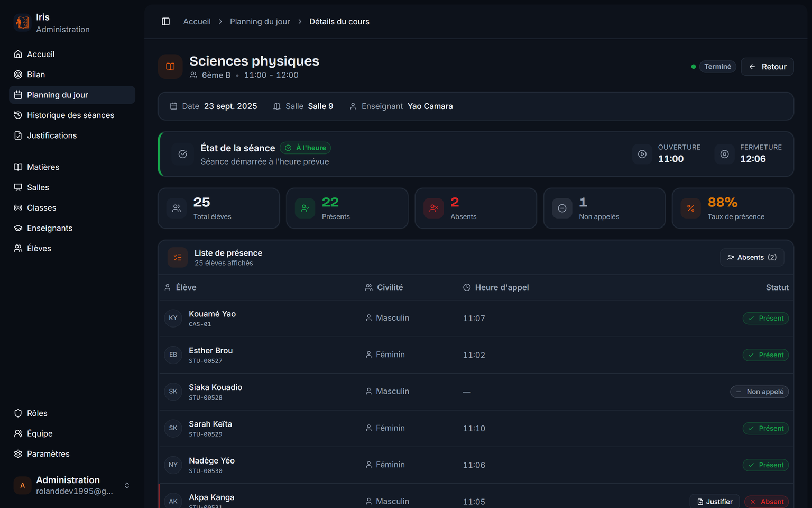
Task: Open Rôles settings
Action: coord(72,413)
